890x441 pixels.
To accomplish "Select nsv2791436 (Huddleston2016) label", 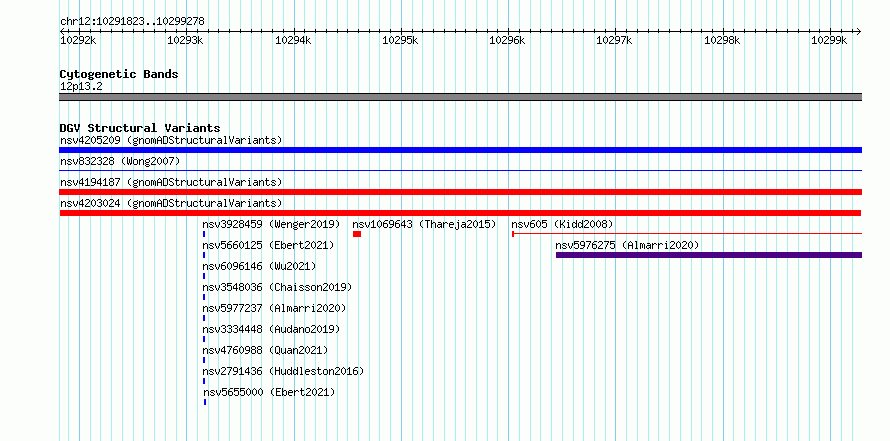I will coord(283,371).
